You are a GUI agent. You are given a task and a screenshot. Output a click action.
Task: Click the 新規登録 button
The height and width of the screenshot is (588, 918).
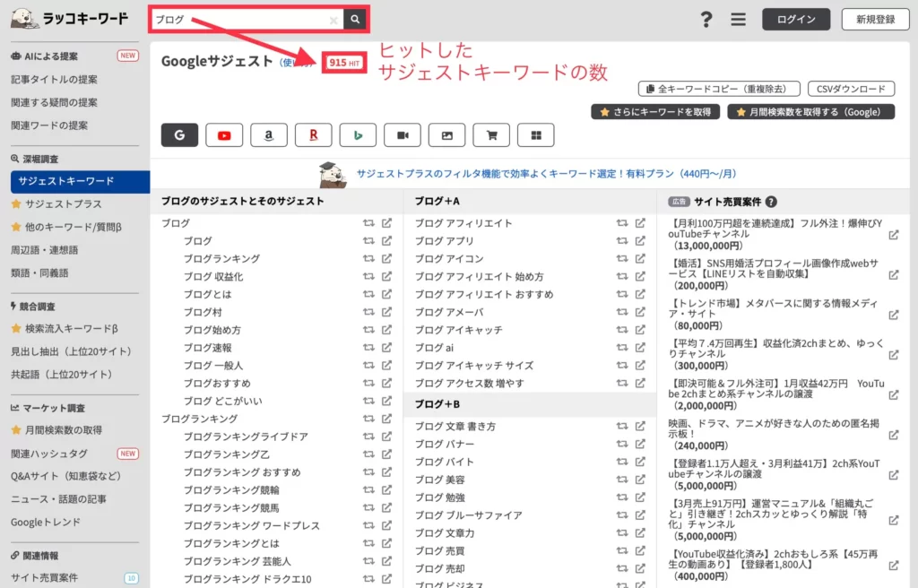click(875, 20)
